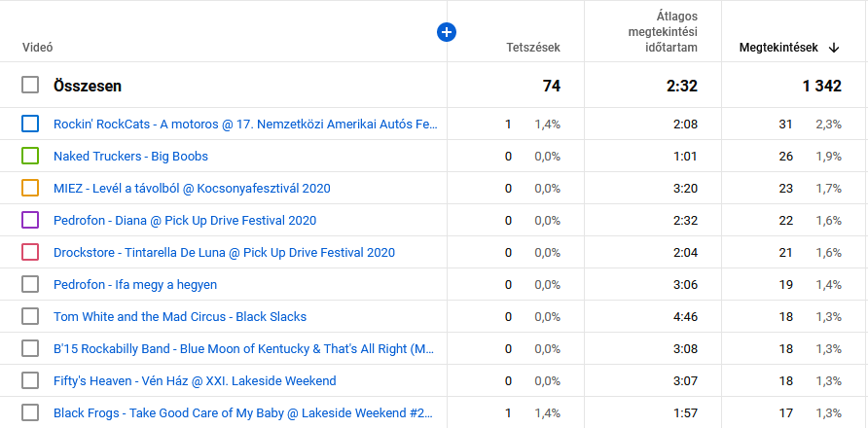Open Rockin' RockCats - A motoros video link
This screenshot has width=868, height=428.
point(245,125)
